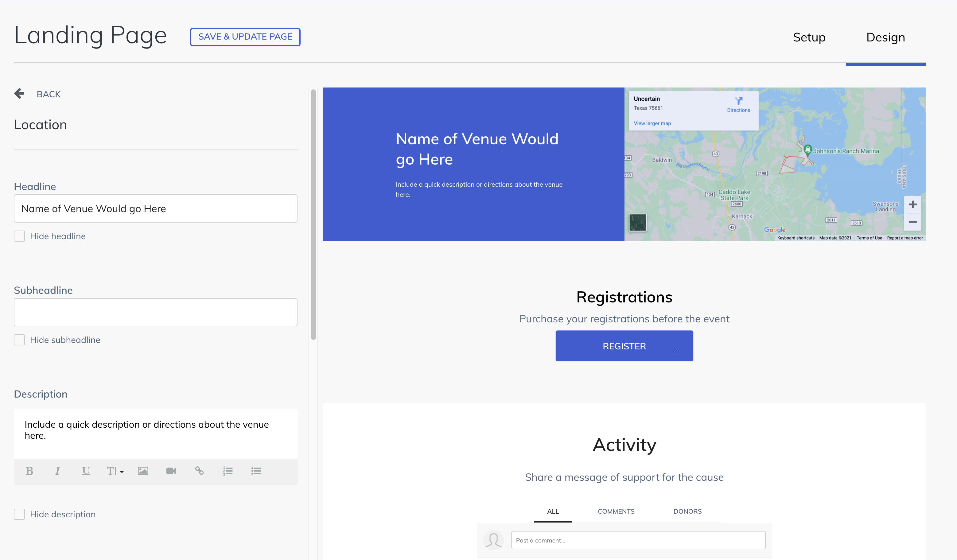Open map Terms of Use link
This screenshot has height=560, width=957.
click(869, 238)
